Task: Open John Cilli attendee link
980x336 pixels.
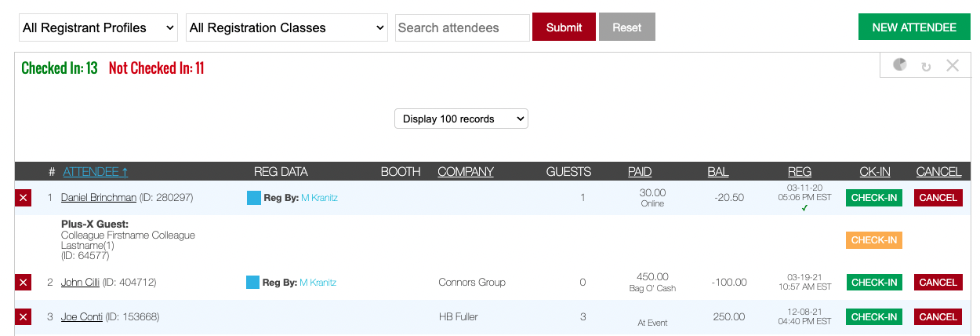Action: point(80,283)
